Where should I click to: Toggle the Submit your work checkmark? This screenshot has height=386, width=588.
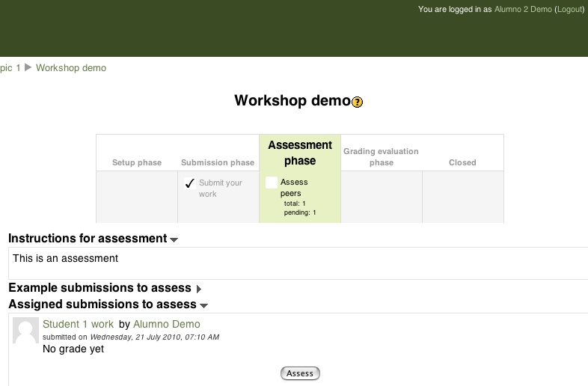point(190,183)
